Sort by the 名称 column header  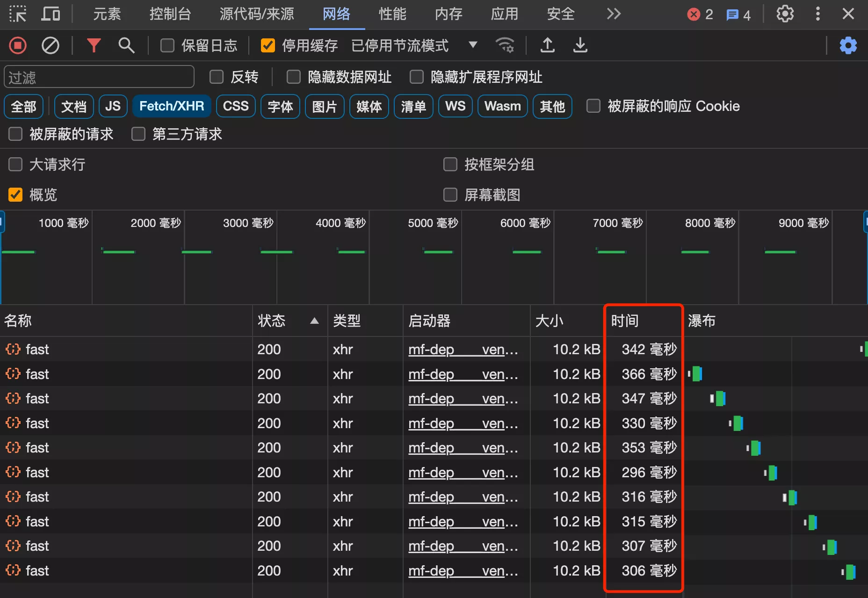pos(126,321)
